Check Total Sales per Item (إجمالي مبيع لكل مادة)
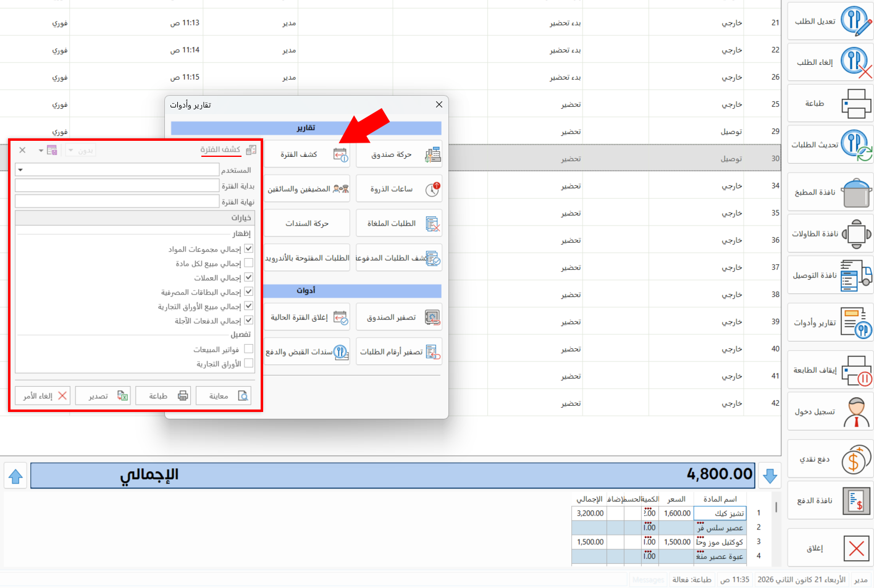Viewport: 874px width, 588px height. (248, 263)
